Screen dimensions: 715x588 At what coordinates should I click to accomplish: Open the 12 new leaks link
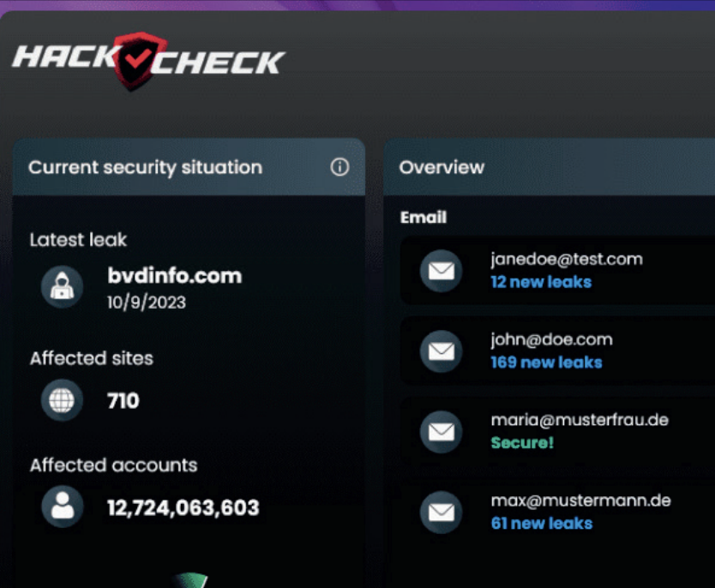pos(541,282)
